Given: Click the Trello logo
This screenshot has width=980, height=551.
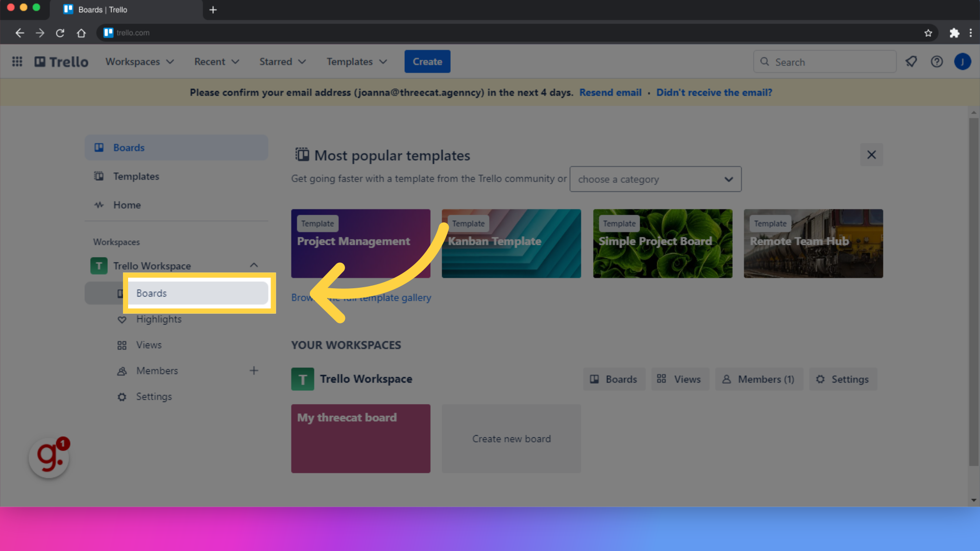Looking at the screenshot, I should [x=61, y=62].
